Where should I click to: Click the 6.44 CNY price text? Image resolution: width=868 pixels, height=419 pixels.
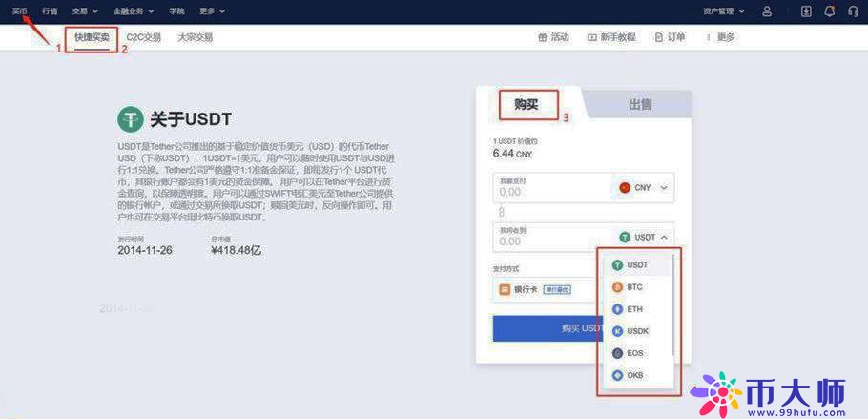point(512,153)
